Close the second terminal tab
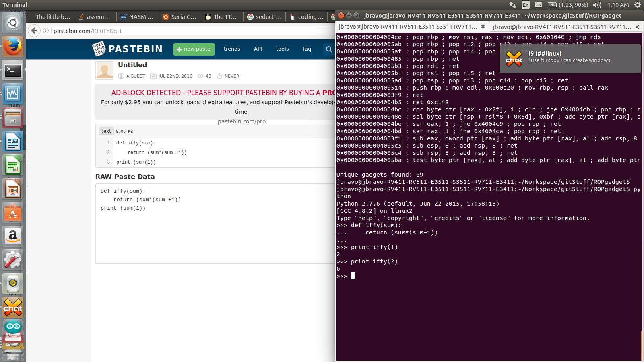 (637, 27)
